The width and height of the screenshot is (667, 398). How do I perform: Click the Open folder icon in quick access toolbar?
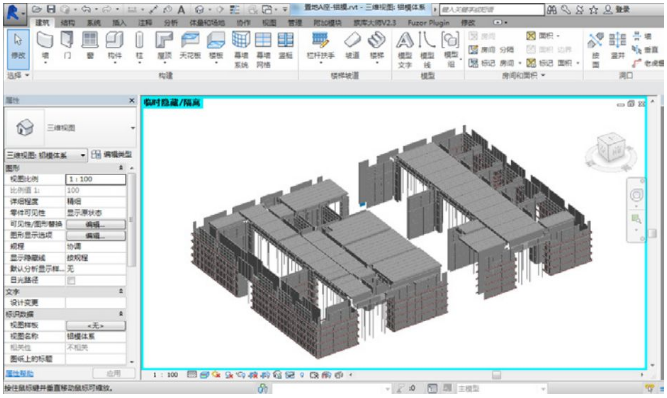pyautogui.click(x=37, y=9)
